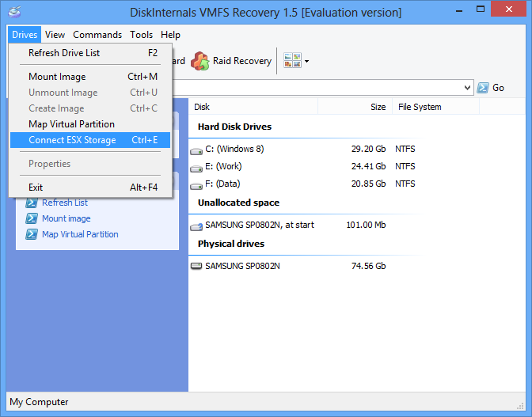Viewport: 532px width, 417px height.
Task: Click the 24.41 Gb size value
Action: 368,166
